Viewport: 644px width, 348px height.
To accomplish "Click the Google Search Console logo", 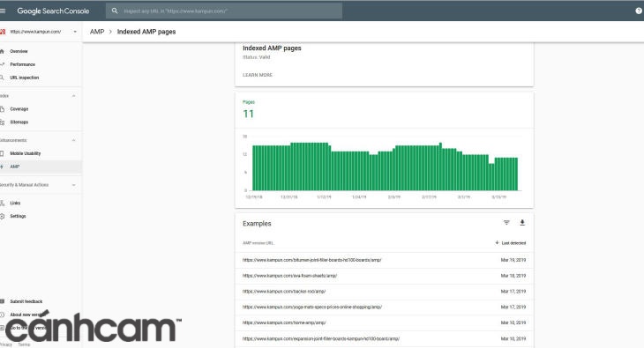I will [53, 11].
